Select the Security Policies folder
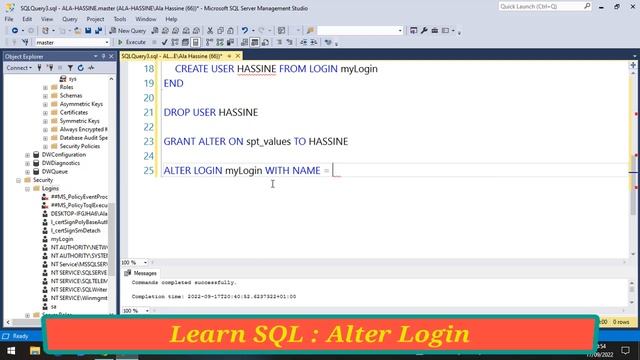 80,146
